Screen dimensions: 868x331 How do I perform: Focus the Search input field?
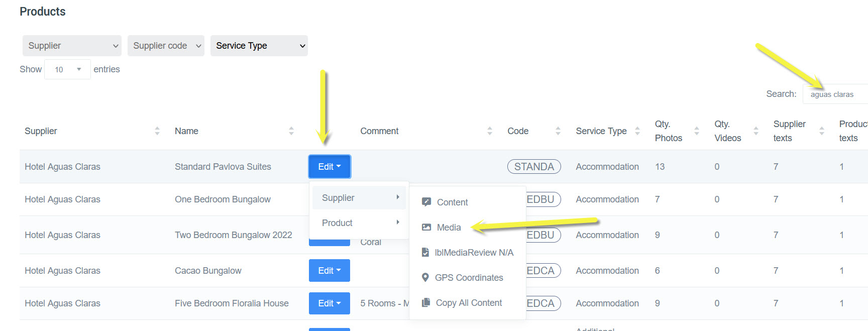point(836,94)
